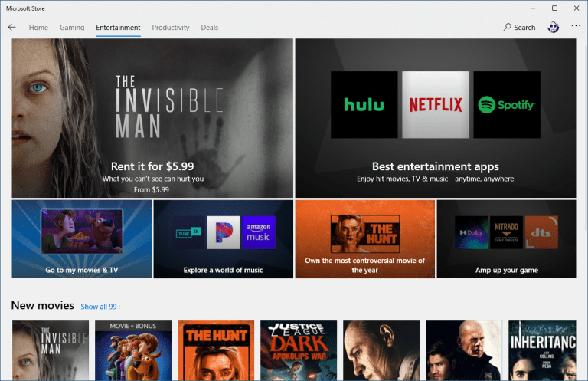Screen dimensions: 588x381
Task: Open the Deals tab
Action: click(x=209, y=28)
